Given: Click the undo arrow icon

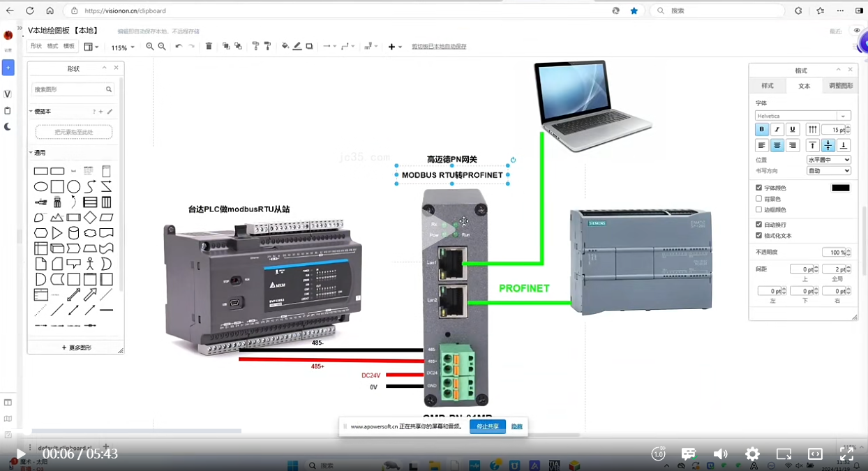Looking at the screenshot, I should [179, 47].
